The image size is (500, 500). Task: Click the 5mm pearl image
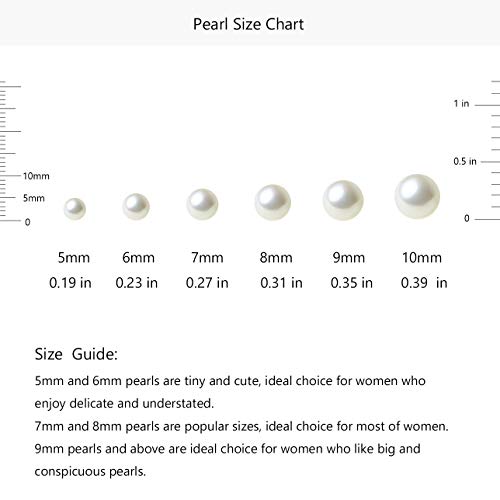click(75, 209)
